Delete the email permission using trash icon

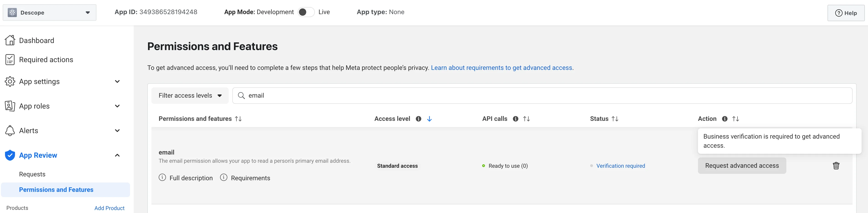836,165
